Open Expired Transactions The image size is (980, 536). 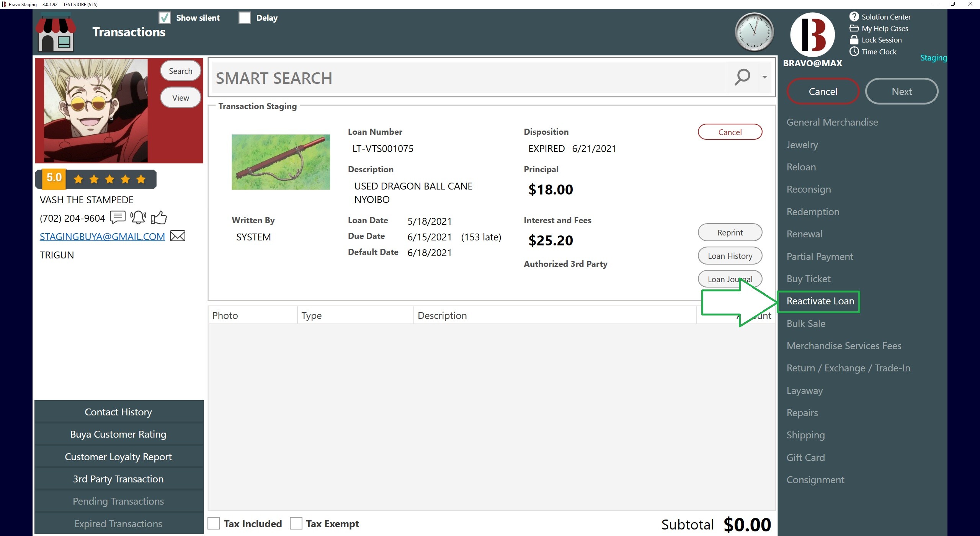tap(119, 523)
